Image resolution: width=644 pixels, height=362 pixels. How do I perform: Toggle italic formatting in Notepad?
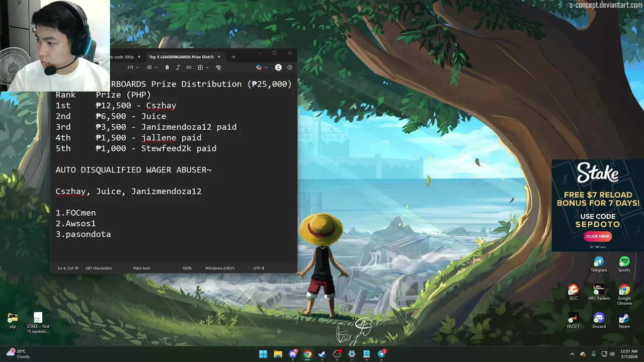(178, 67)
